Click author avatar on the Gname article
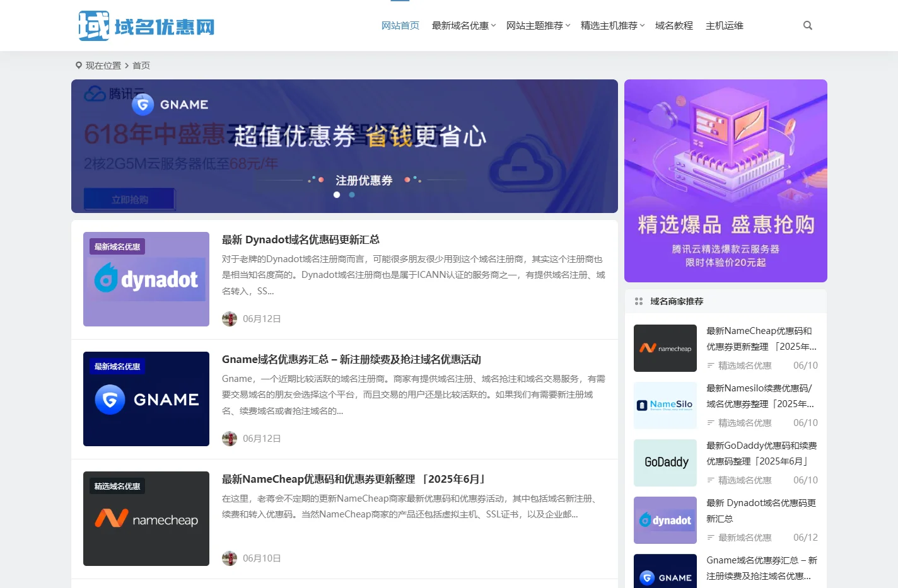Viewport: 898px width, 588px height. click(x=230, y=439)
